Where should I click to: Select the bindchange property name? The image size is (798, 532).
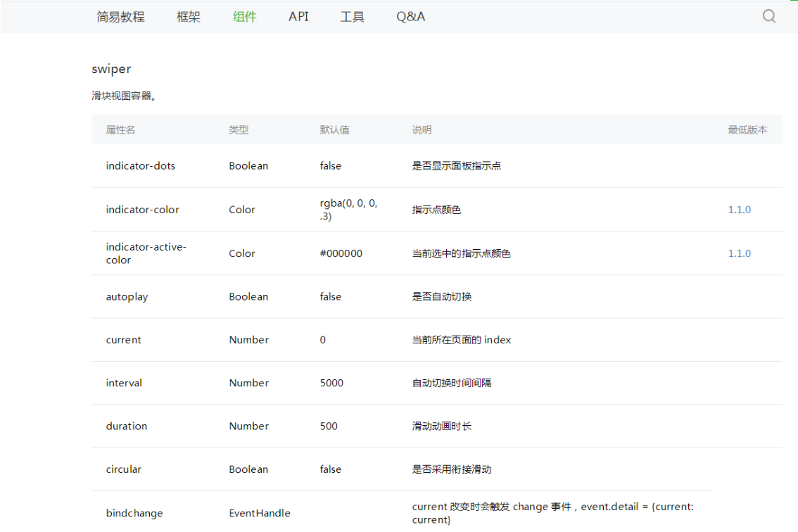pyautogui.click(x=134, y=514)
